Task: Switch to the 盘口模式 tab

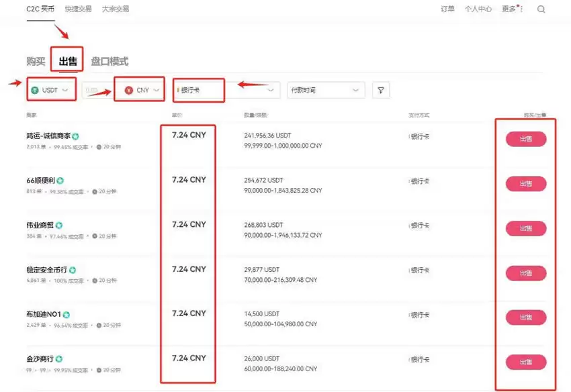Action: click(109, 60)
